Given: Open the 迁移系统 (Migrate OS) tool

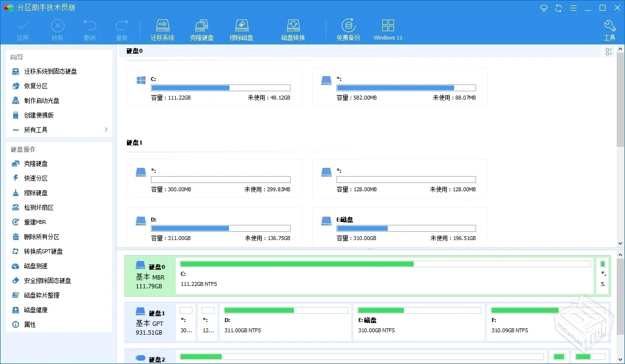Looking at the screenshot, I should coord(163,28).
